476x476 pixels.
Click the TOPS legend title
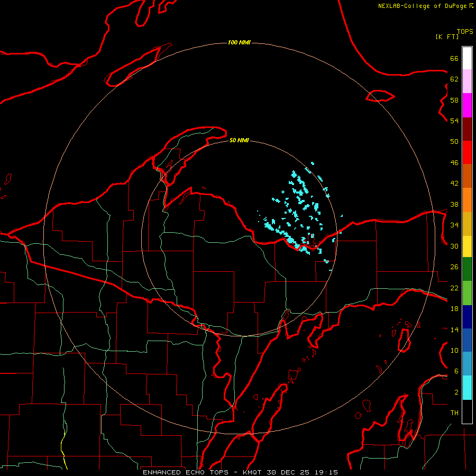(465, 31)
